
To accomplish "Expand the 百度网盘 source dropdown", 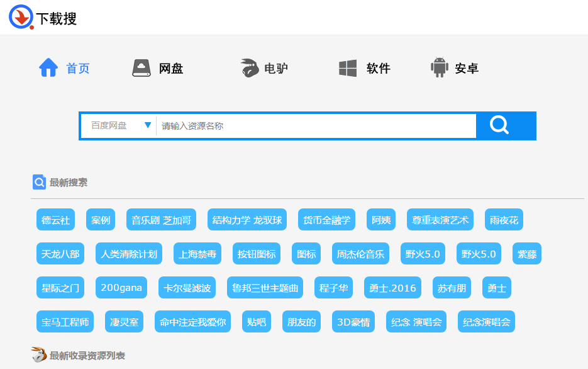I will tap(118, 126).
